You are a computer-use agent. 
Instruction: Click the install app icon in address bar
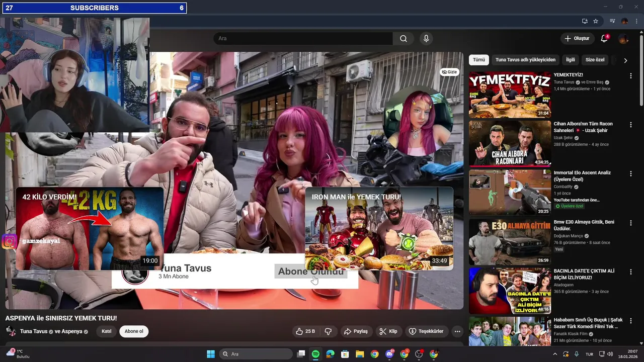point(585,21)
